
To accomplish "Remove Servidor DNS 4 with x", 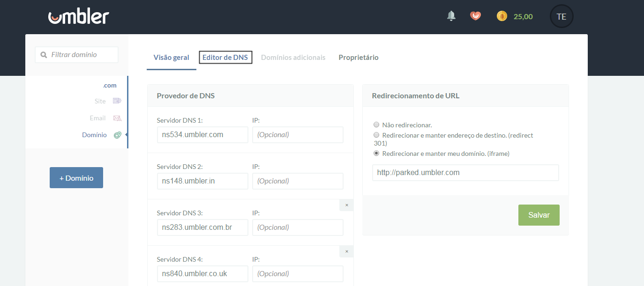I will click(x=347, y=251).
